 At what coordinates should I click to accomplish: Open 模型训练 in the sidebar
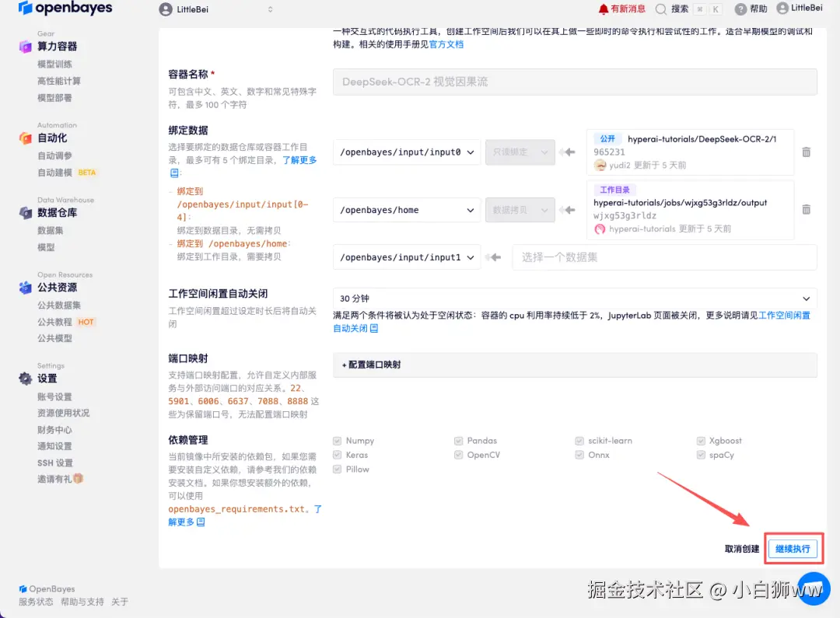click(54, 64)
